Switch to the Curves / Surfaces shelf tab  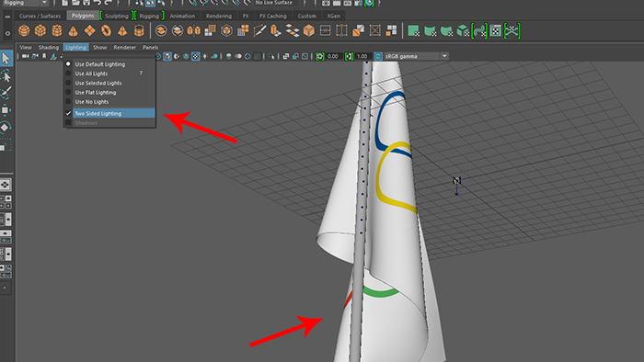pyautogui.click(x=40, y=16)
